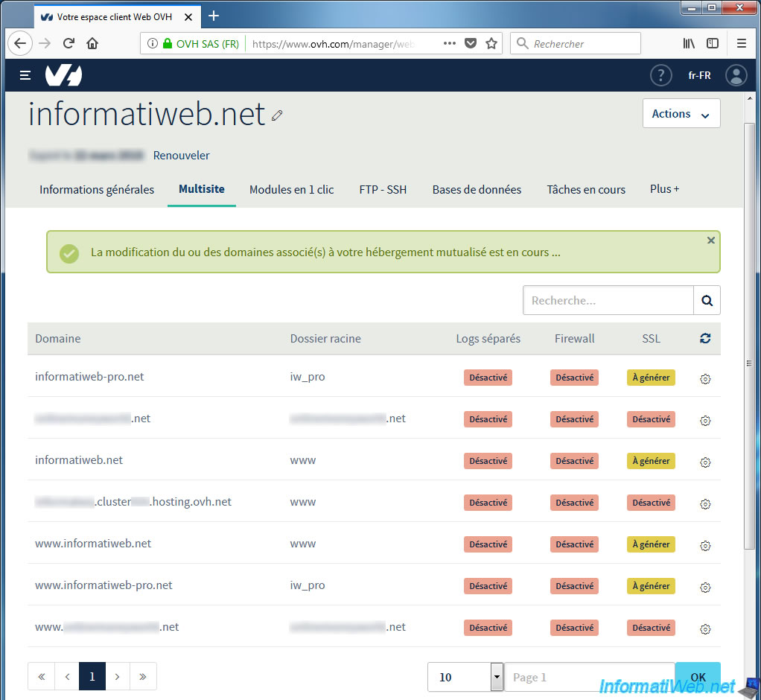Open the user account avatar icon
The image size is (761, 700).
[736, 75]
